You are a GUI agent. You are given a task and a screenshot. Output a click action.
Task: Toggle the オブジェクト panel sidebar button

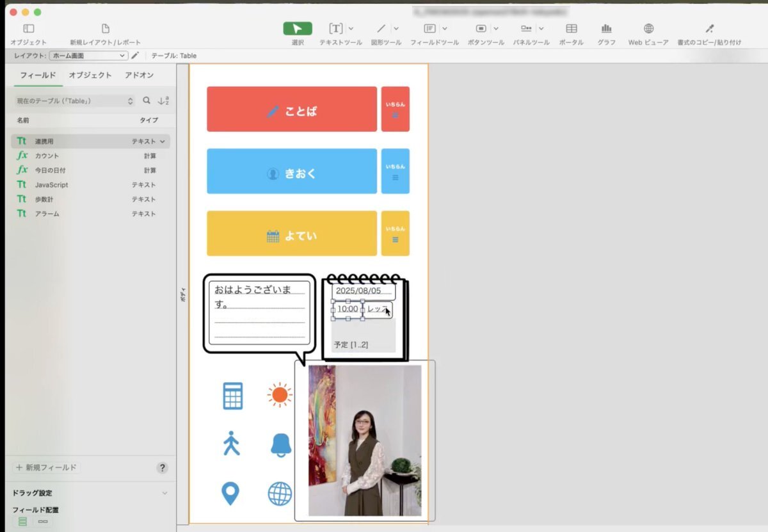[28, 29]
